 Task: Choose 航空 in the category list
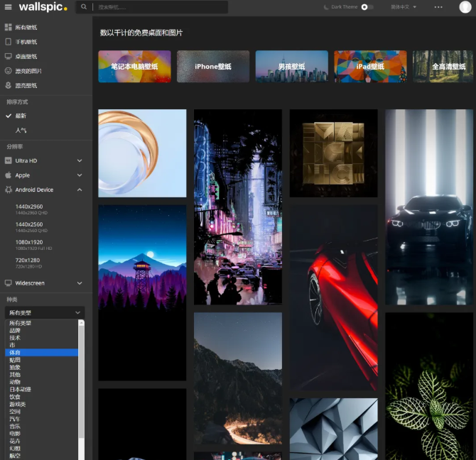coord(42,456)
